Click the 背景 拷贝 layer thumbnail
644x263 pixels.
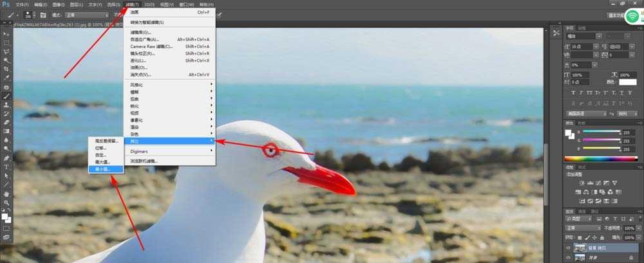click(x=580, y=248)
